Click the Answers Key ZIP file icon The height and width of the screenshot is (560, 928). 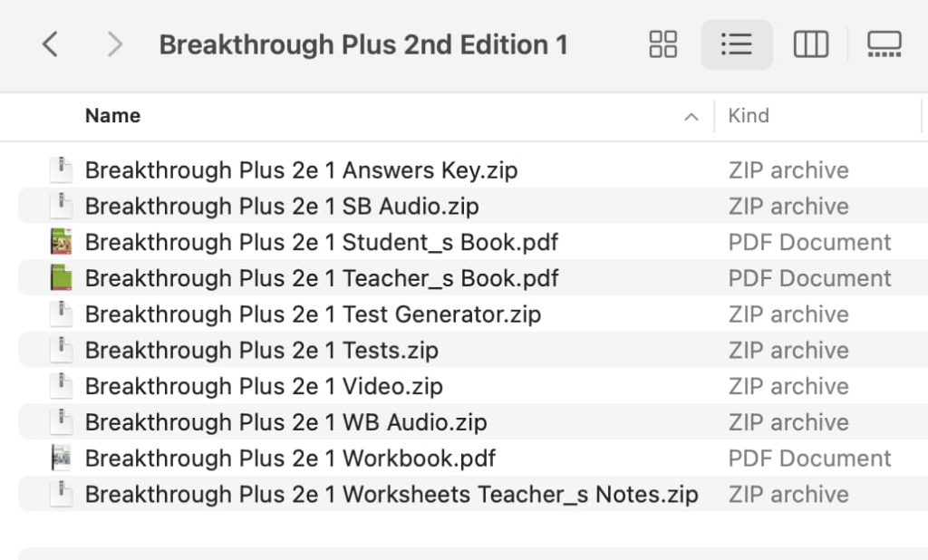pyautogui.click(x=61, y=169)
